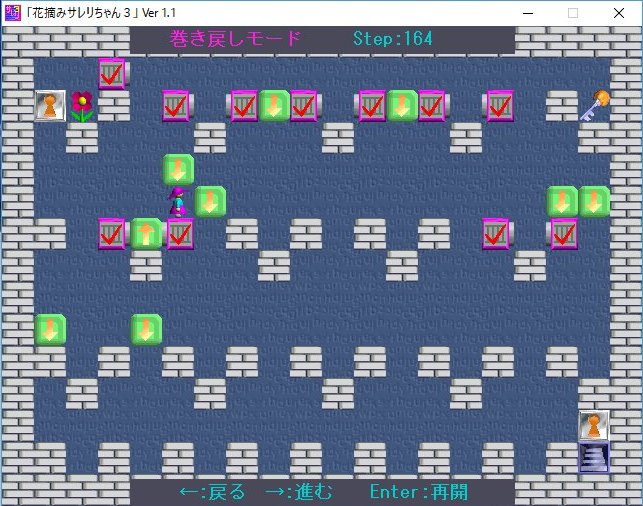
Task: Click the '←:戻る' step back label
Action: [212, 492]
